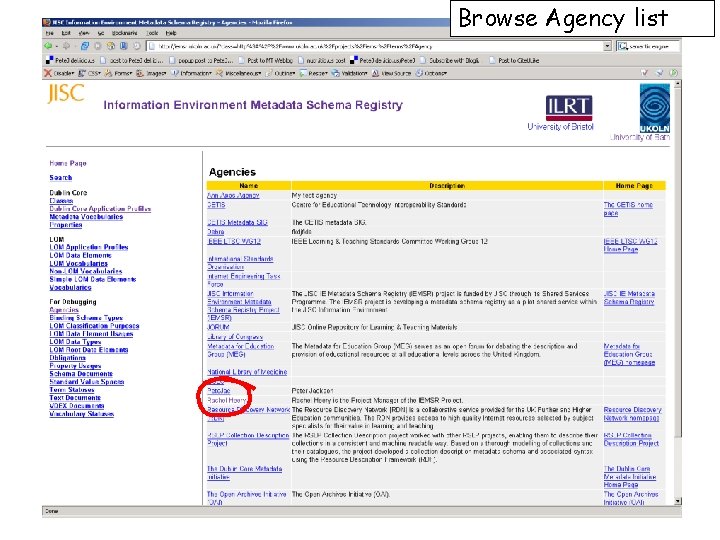Open the JORUM agency link

(x=218, y=327)
